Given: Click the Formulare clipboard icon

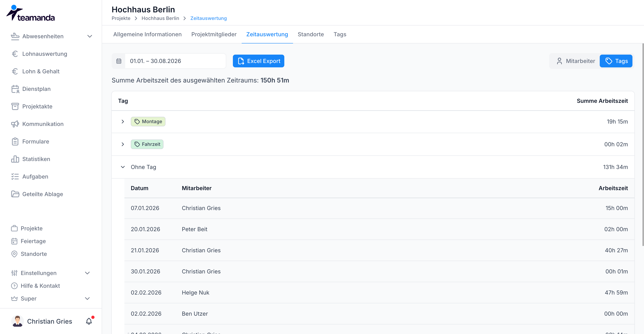Looking at the screenshot, I should 15,141.
